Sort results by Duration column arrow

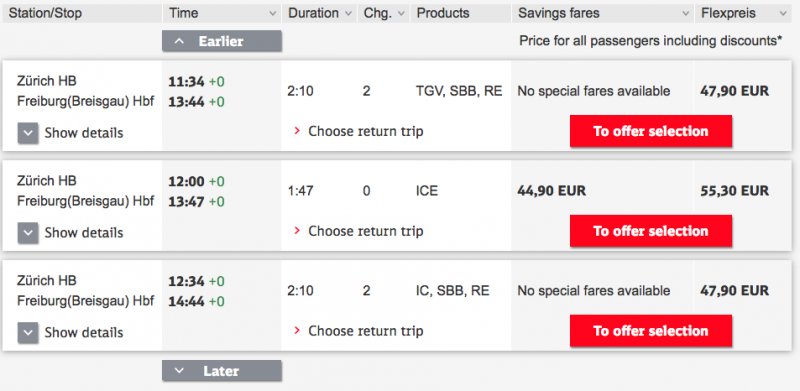[348, 14]
